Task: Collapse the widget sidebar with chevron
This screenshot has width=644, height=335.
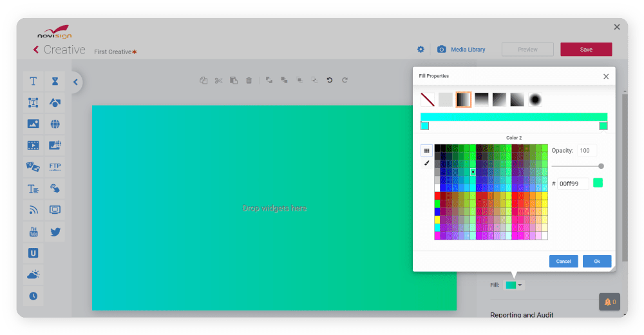Action: (x=75, y=82)
